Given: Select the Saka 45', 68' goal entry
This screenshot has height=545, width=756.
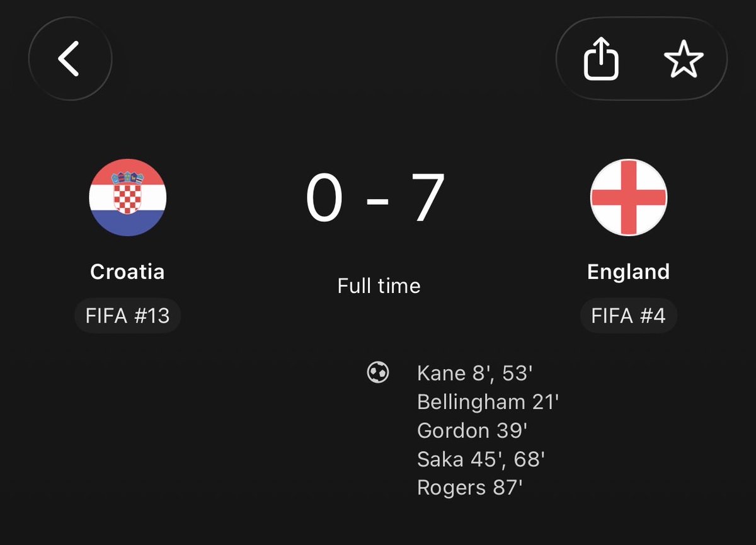Looking at the screenshot, I should [x=481, y=459].
